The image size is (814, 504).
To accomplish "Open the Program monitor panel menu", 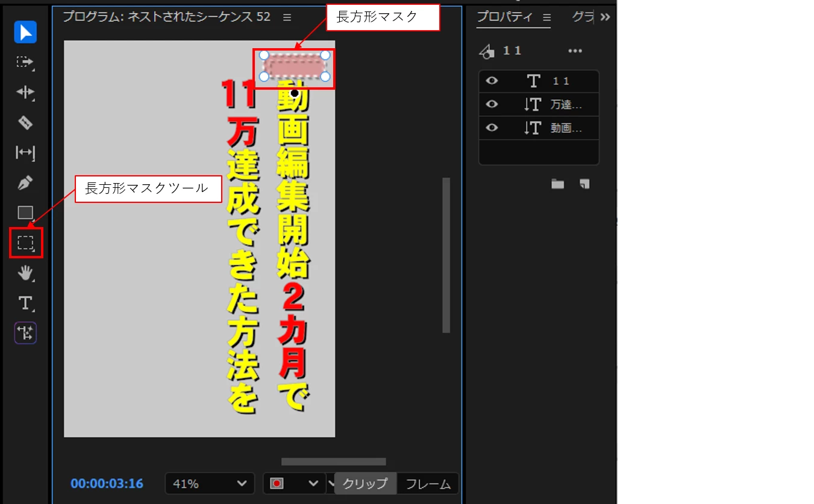I will click(x=287, y=17).
